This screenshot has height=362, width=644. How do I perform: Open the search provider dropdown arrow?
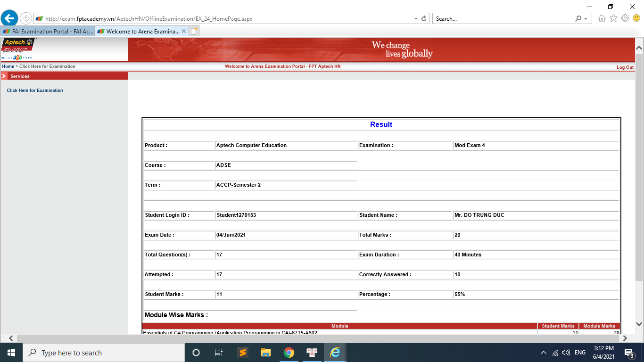click(586, 19)
